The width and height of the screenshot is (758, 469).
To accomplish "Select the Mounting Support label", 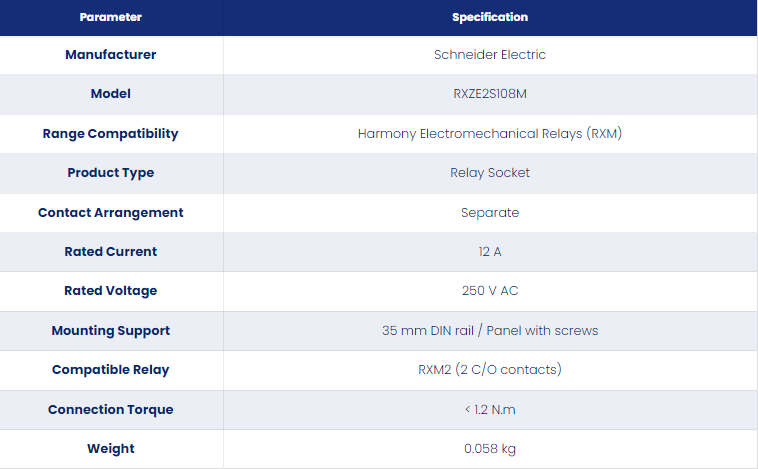I will (111, 331).
